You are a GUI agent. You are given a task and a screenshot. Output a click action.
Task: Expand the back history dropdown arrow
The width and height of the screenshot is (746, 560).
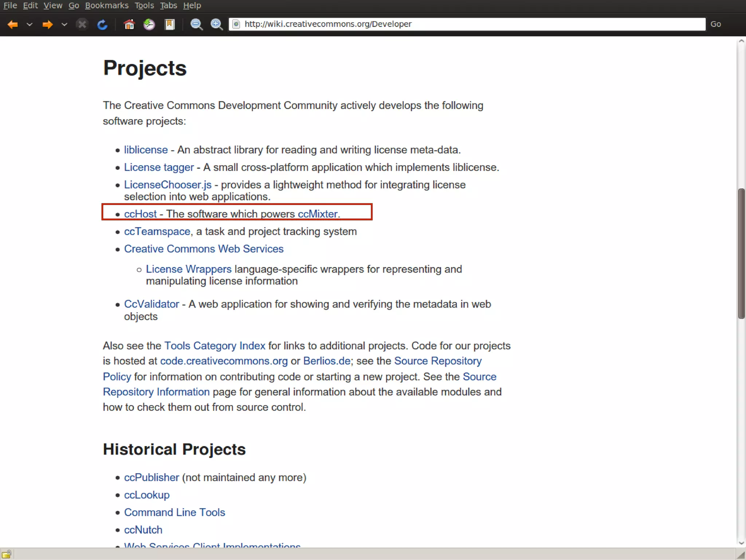[x=30, y=24]
